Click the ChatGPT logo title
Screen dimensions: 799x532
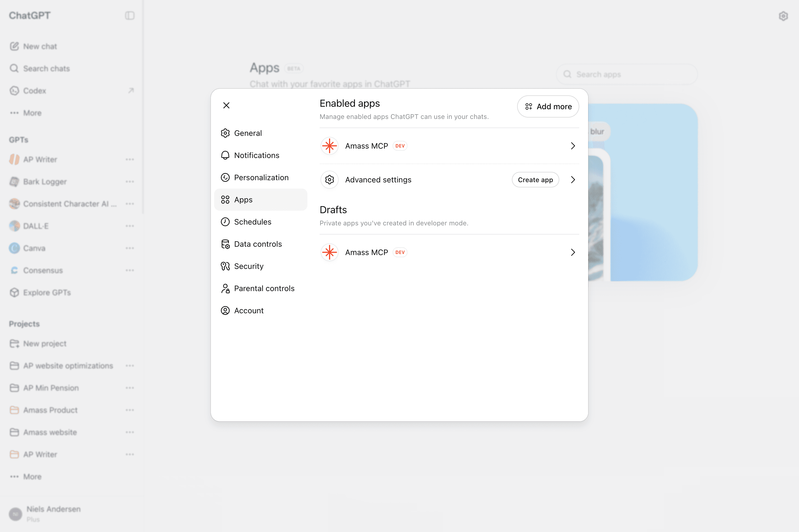[x=29, y=16]
